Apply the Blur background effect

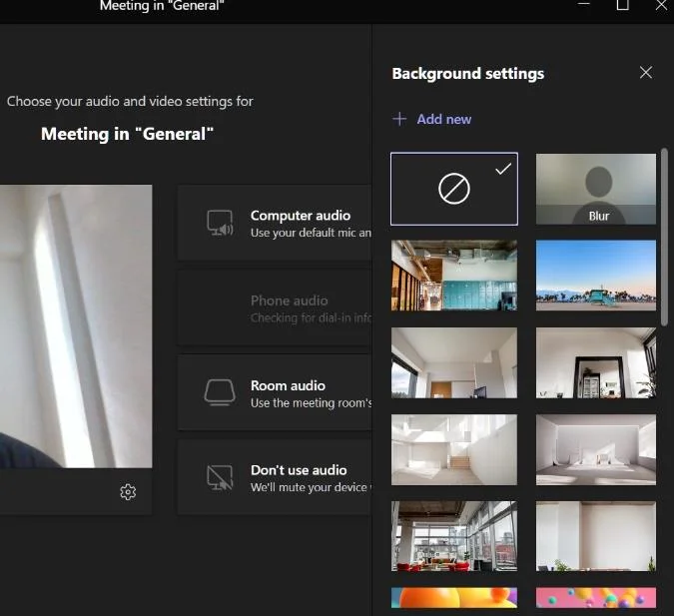click(596, 189)
